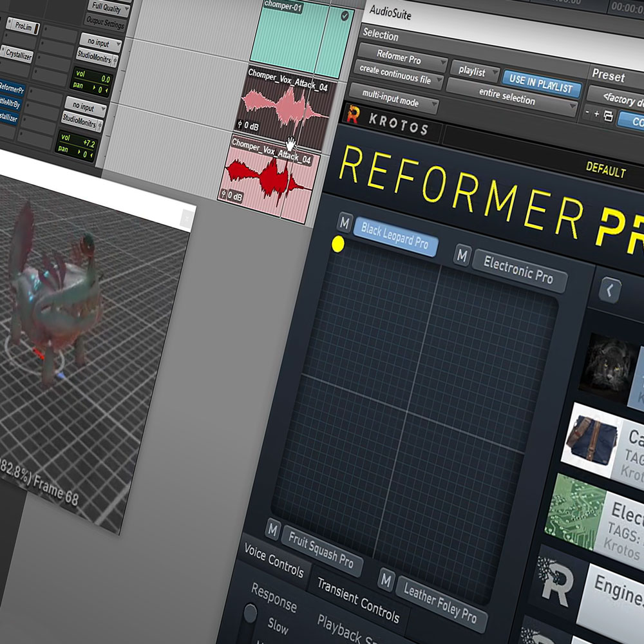Open the no input selector above vol 0.0
The height and width of the screenshot is (644, 644).
[x=100, y=43]
